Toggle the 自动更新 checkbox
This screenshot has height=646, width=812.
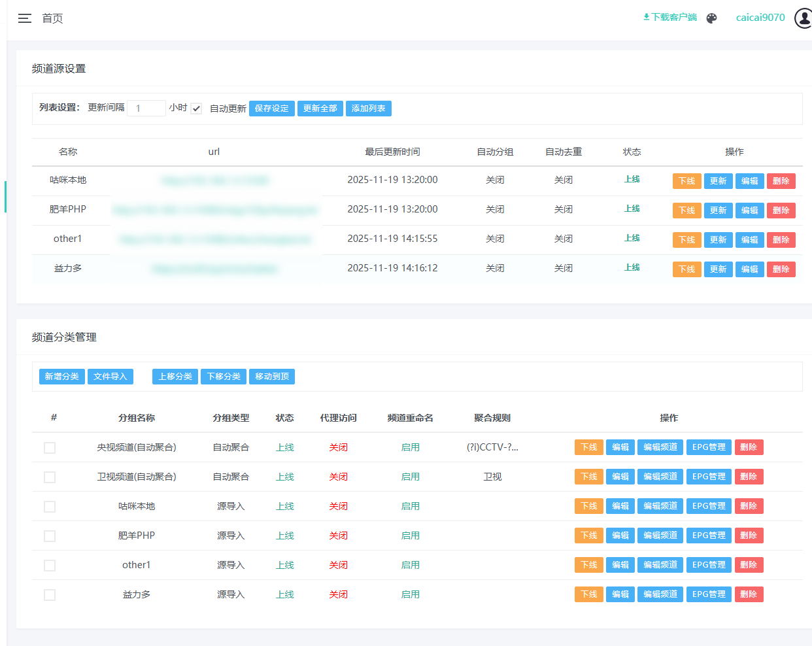point(196,109)
